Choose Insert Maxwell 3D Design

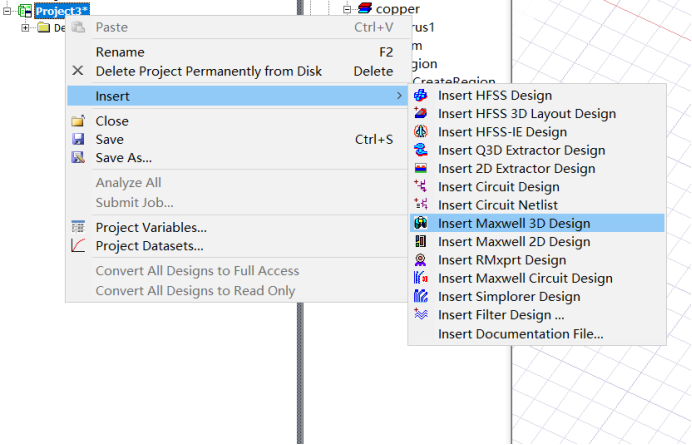[537, 223]
